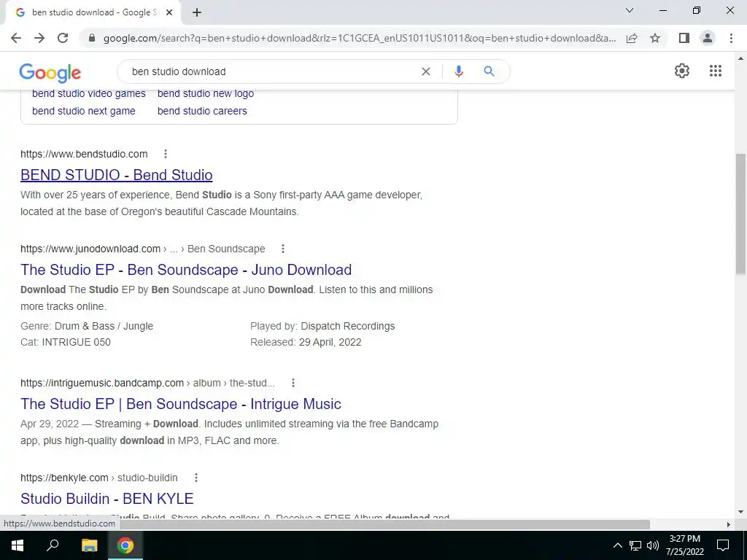Open the Google apps grid
The width and height of the screenshot is (747, 560).
pyautogui.click(x=715, y=71)
